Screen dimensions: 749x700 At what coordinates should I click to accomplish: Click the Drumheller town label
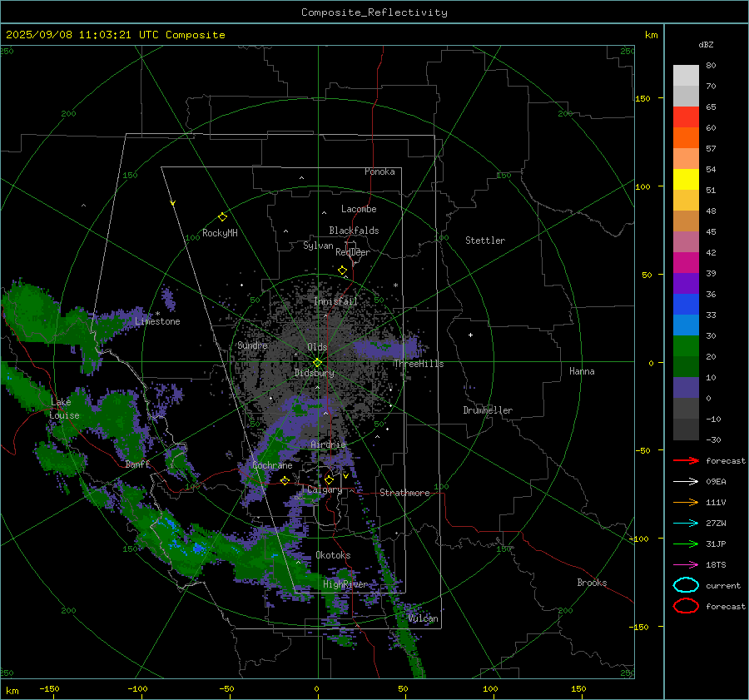pos(488,410)
